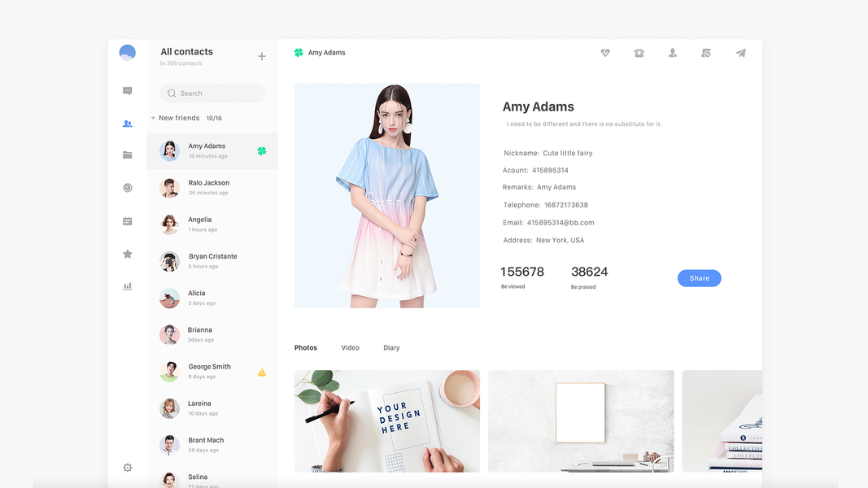Open the blank picture frame photo

[x=581, y=421]
